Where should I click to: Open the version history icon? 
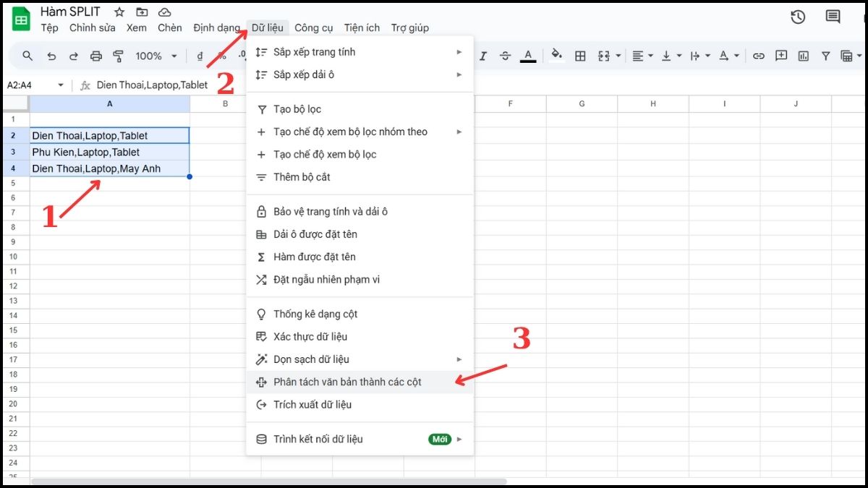(x=798, y=17)
